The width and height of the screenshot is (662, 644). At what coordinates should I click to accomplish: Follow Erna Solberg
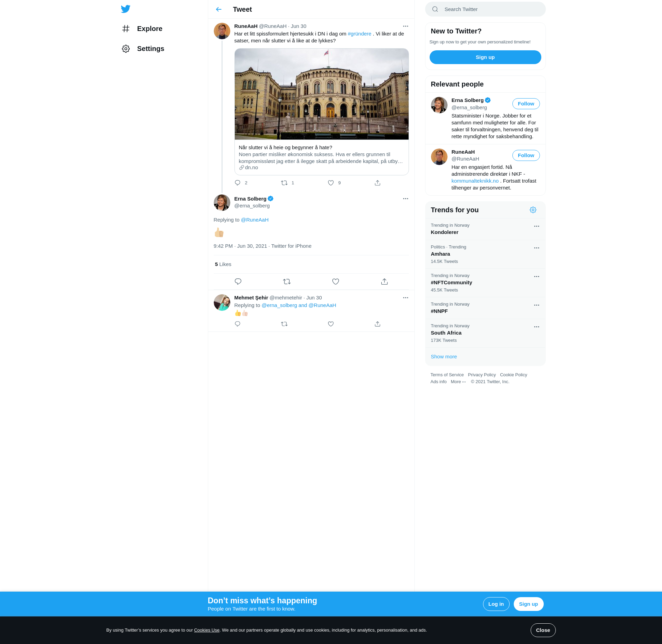click(526, 104)
